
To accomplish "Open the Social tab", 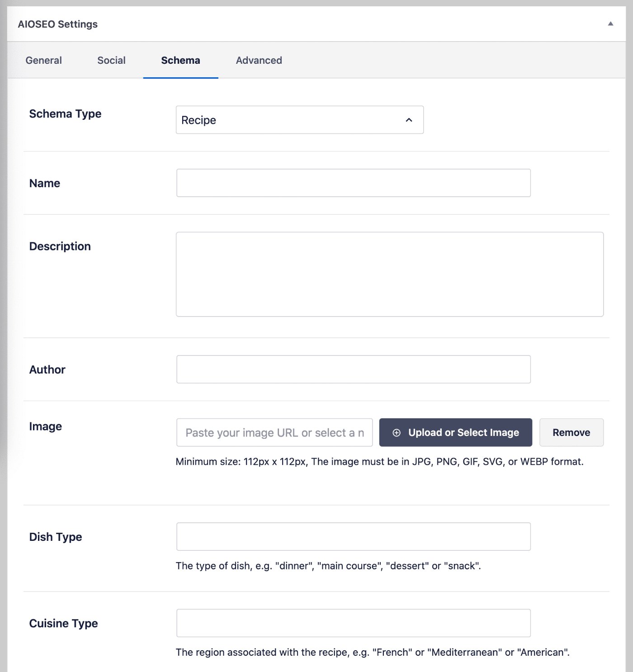I will click(111, 60).
